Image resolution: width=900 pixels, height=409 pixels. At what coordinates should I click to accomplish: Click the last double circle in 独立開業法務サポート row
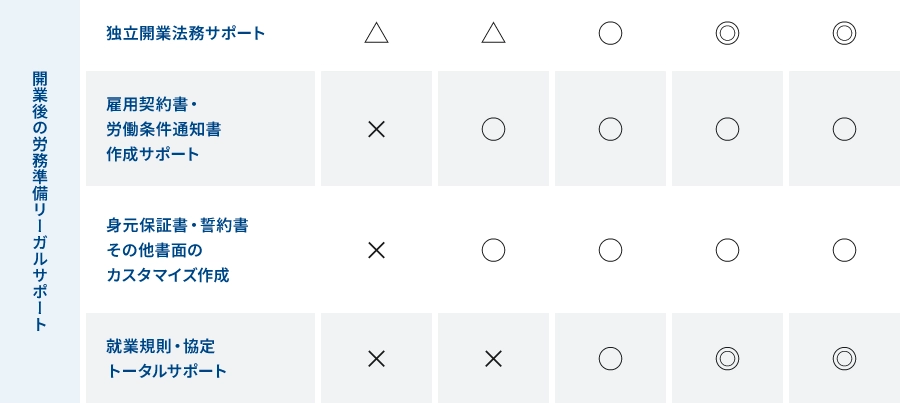[844, 33]
